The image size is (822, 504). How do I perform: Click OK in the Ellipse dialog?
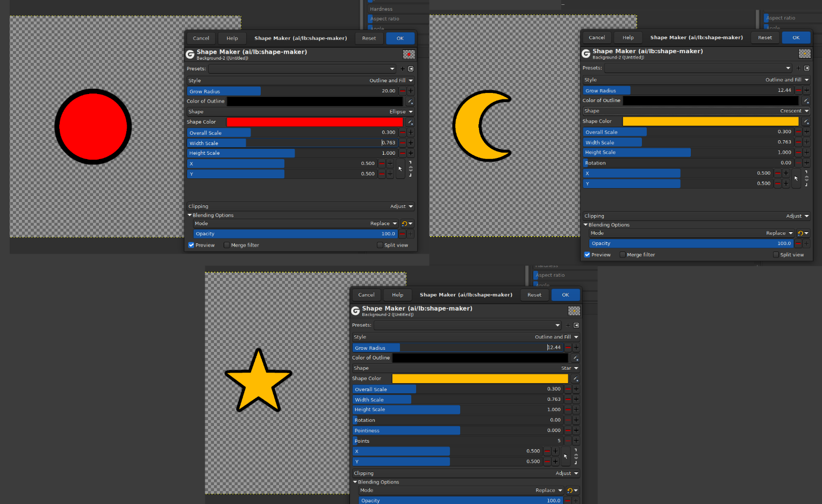click(400, 38)
